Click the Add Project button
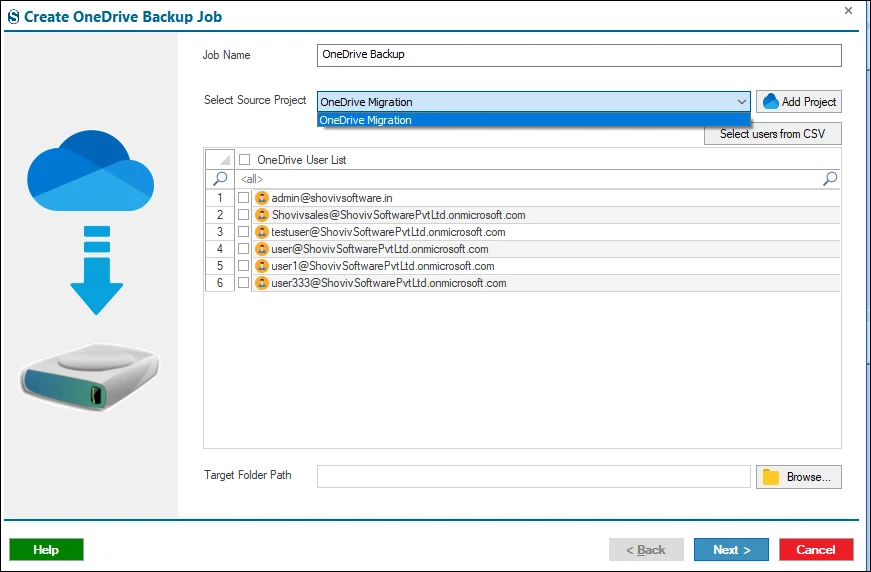 click(x=799, y=102)
